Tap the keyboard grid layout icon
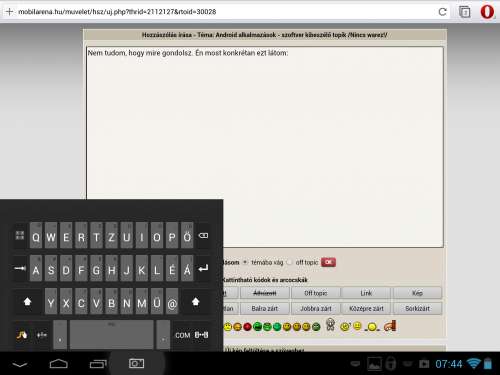The width and height of the screenshot is (500, 375). (20, 235)
